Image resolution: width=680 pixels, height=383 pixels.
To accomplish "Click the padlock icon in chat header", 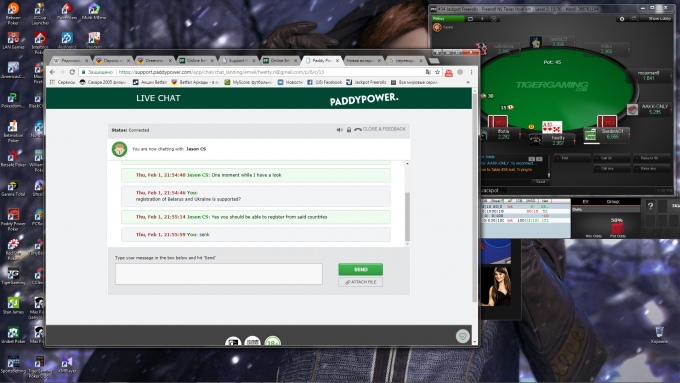I will (x=349, y=130).
